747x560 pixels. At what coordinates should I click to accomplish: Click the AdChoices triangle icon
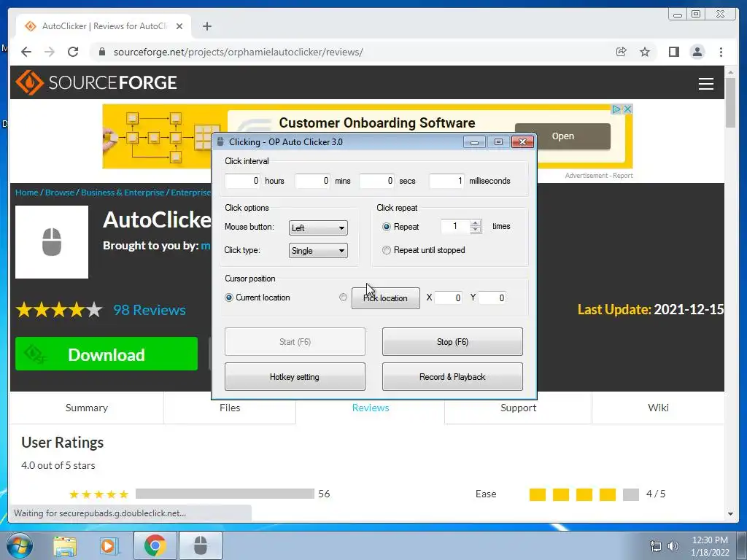click(x=617, y=109)
